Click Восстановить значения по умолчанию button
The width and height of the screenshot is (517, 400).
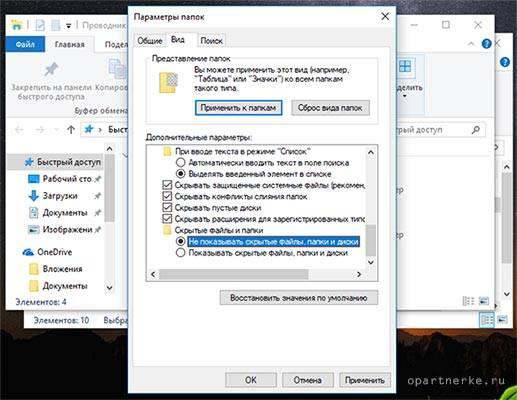pyautogui.click(x=299, y=298)
